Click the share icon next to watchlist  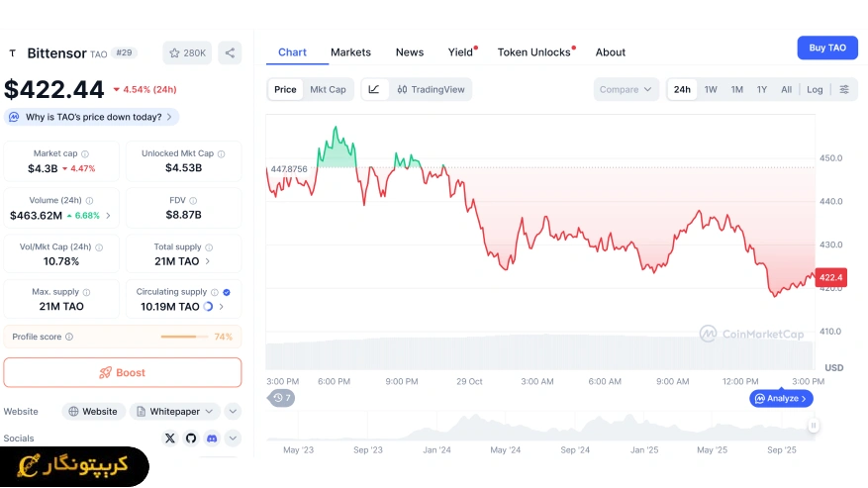pos(230,52)
